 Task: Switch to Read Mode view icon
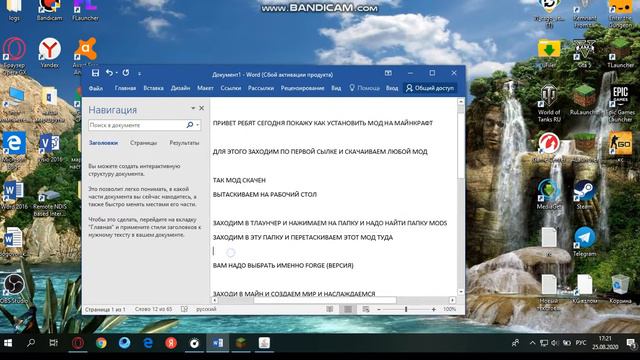329,309
